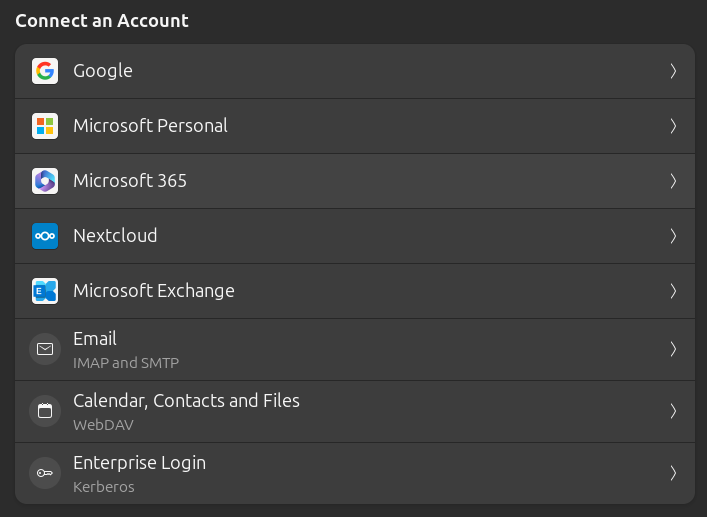
Task: Click the blue Nextcloud icon
Action: tap(44, 236)
